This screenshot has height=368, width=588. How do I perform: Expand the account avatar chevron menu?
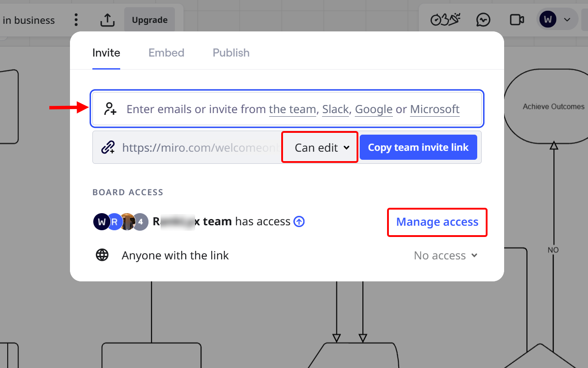tap(567, 19)
